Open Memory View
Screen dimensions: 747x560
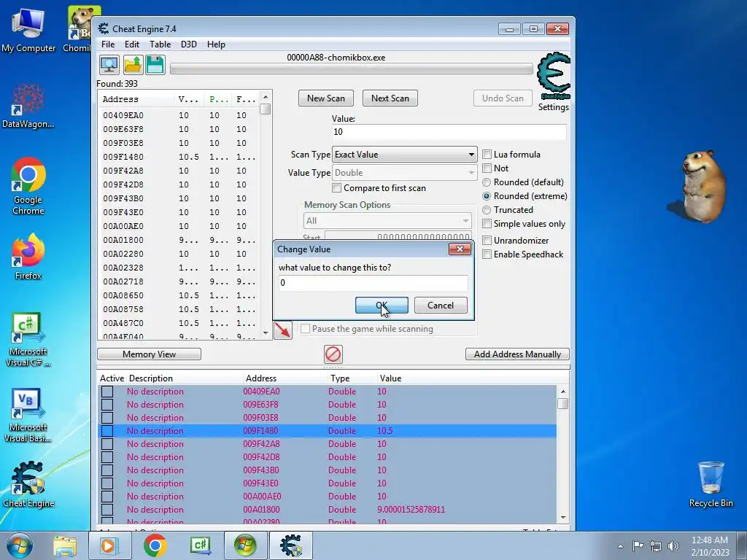pos(149,354)
